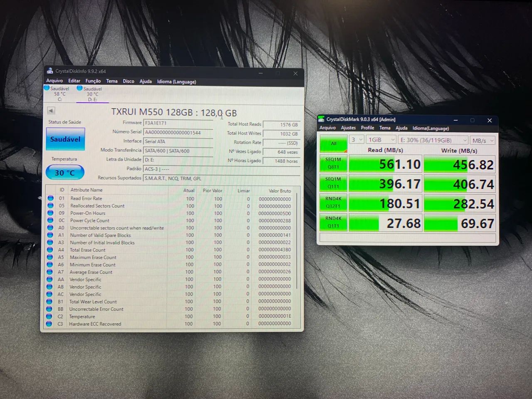Open the Disco menu in CrystalDiskInfo
This screenshot has height=399, width=532.
[x=128, y=81]
